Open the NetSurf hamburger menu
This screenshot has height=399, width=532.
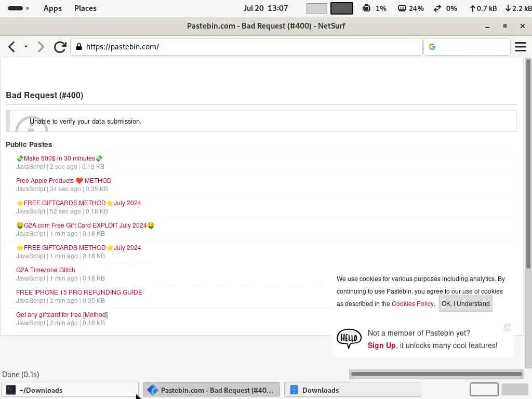(x=521, y=47)
